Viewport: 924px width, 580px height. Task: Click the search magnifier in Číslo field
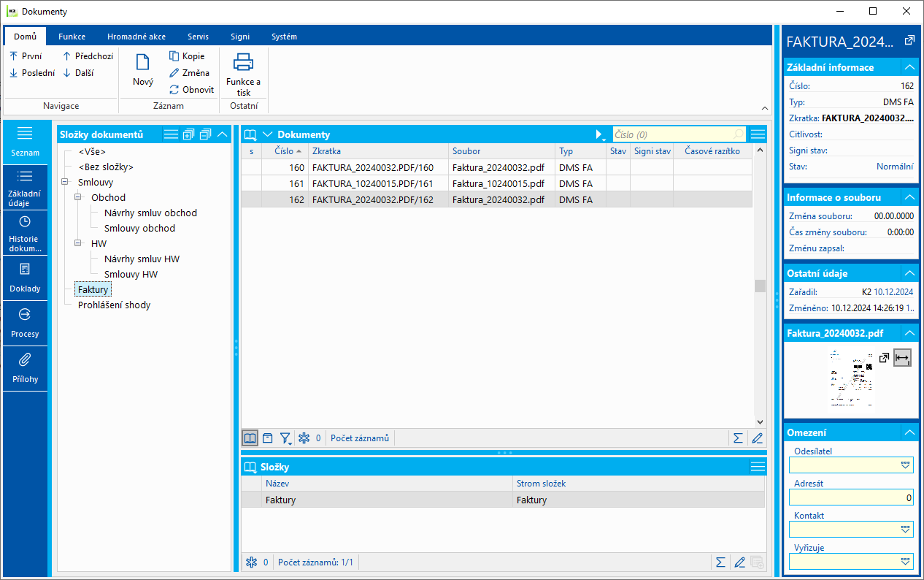[x=738, y=134]
